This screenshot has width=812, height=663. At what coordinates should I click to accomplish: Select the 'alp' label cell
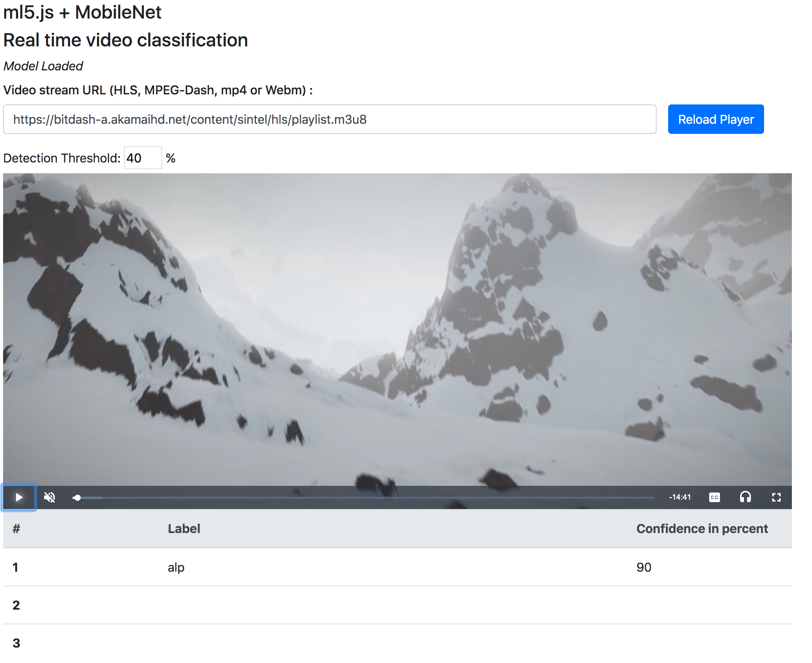[x=176, y=567]
